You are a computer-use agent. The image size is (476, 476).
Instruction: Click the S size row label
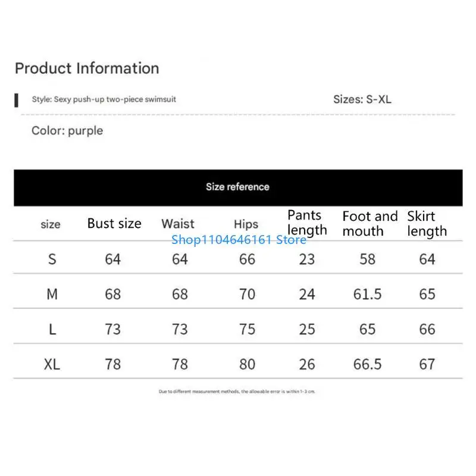coord(52,259)
